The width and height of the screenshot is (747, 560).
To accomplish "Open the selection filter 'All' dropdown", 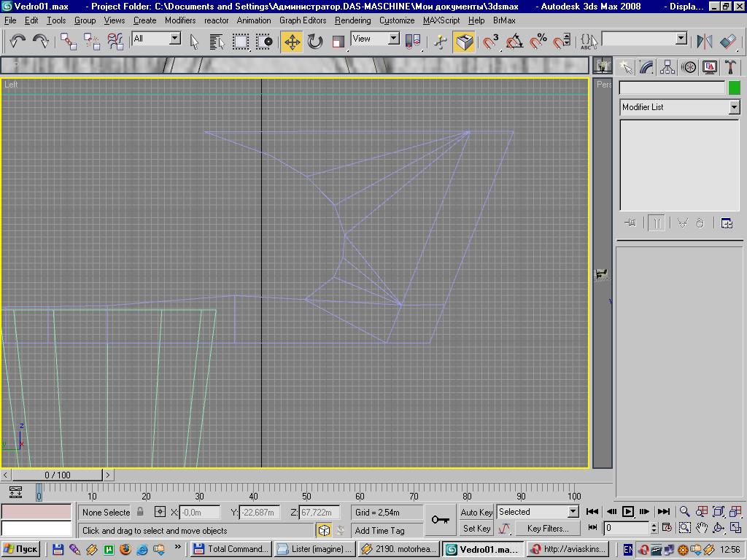I will tap(175, 39).
